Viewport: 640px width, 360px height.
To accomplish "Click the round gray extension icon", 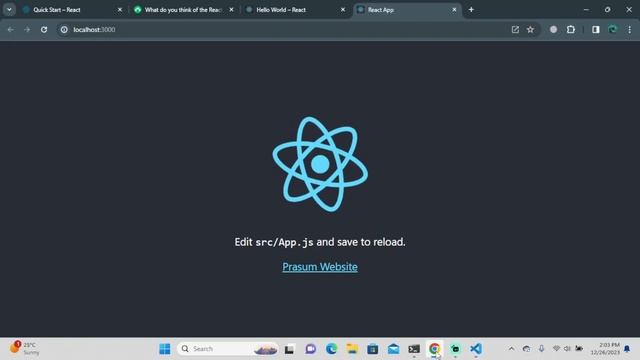I will tap(553, 29).
